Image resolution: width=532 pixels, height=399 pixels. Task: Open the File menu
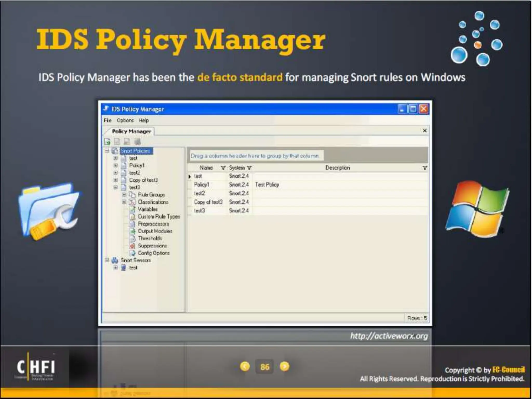click(x=107, y=120)
